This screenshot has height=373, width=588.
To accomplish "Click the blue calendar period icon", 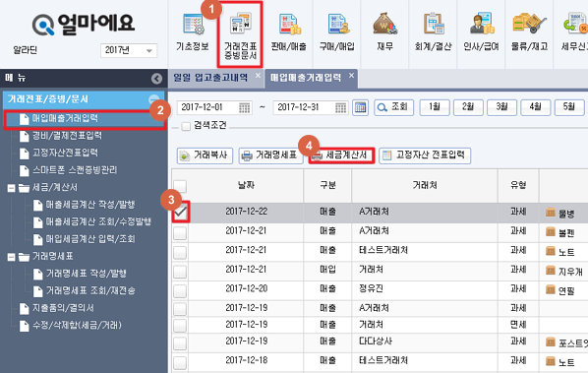I will pyautogui.click(x=360, y=107).
